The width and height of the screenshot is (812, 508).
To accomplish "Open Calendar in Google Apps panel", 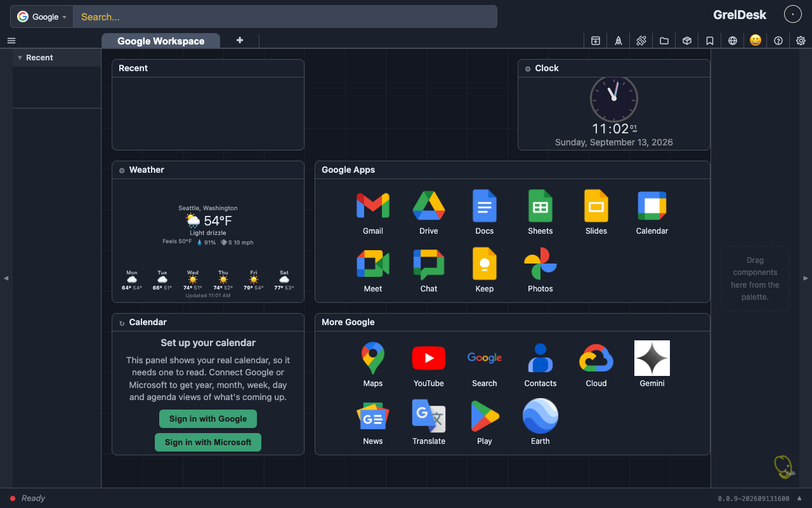I will click(652, 213).
